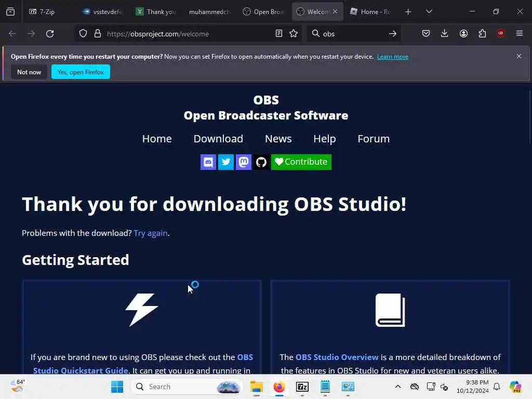Open 7-Zip from the taskbar
Screen dimensions: 532x399
[x=302, y=387]
